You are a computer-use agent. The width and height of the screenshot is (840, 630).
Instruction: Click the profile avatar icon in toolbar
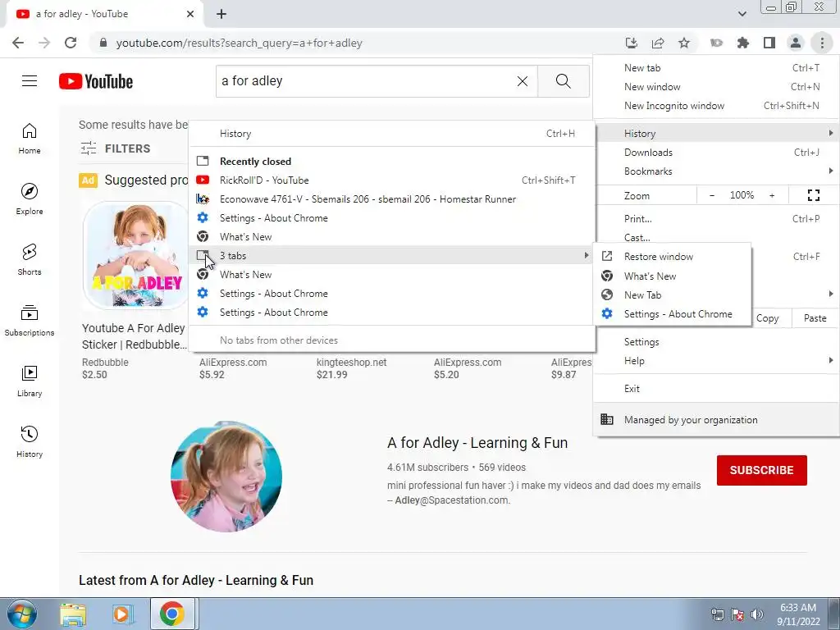click(x=796, y=43)
